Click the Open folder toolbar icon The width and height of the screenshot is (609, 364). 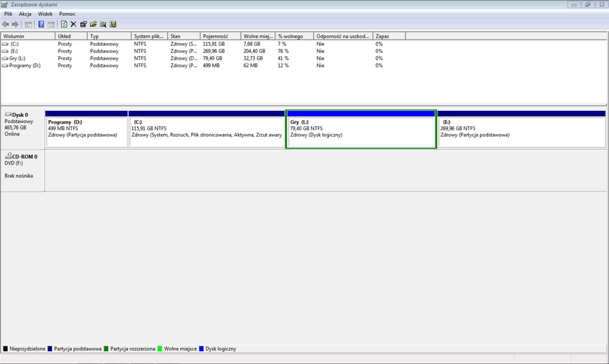(93, 24)
